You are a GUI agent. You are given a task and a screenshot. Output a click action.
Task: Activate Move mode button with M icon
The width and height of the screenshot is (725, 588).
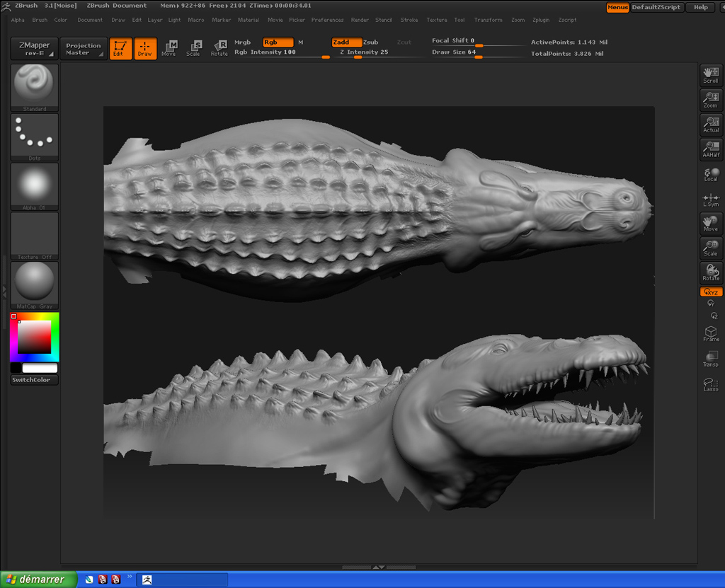tap(169, 49)
